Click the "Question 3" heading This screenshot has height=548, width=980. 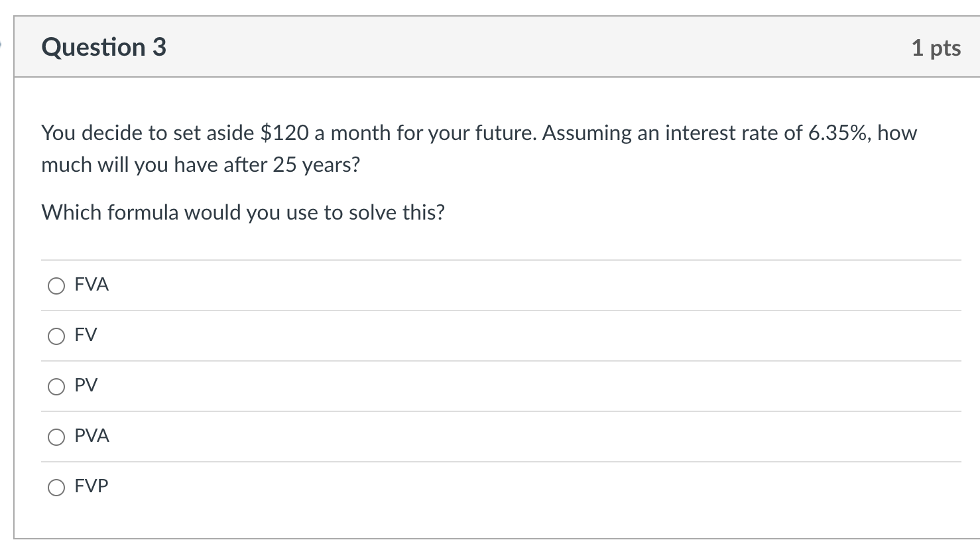(103, 47)
